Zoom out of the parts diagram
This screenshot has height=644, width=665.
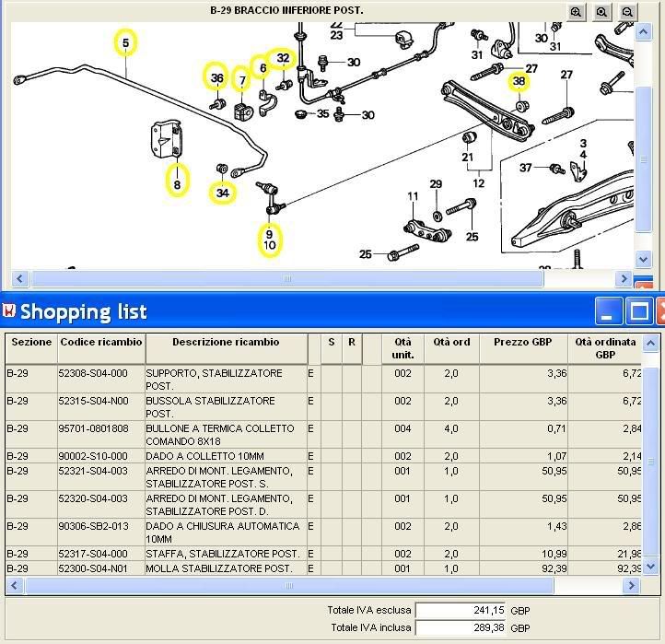pyautogui.click(x=627, y=12)
